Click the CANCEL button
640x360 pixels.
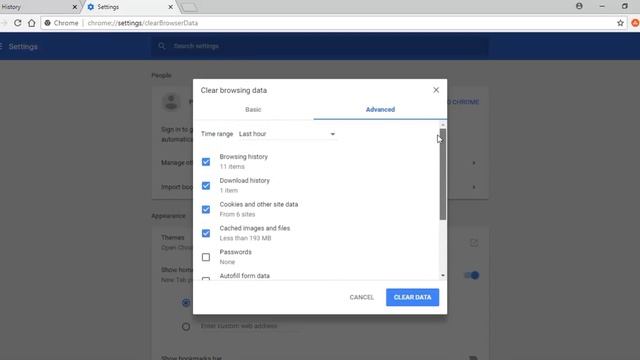click(362, 297)
